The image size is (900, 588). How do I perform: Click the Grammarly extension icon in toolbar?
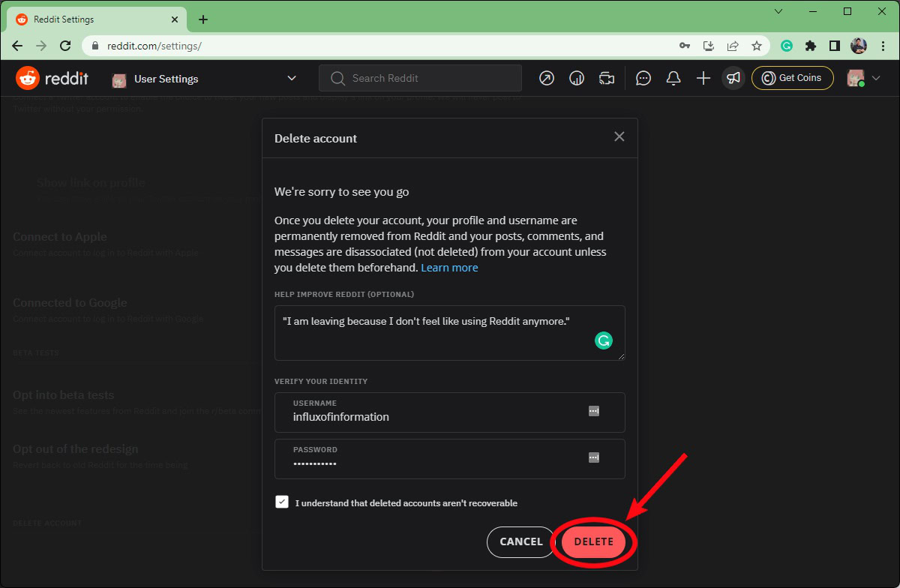pos(787,46)
